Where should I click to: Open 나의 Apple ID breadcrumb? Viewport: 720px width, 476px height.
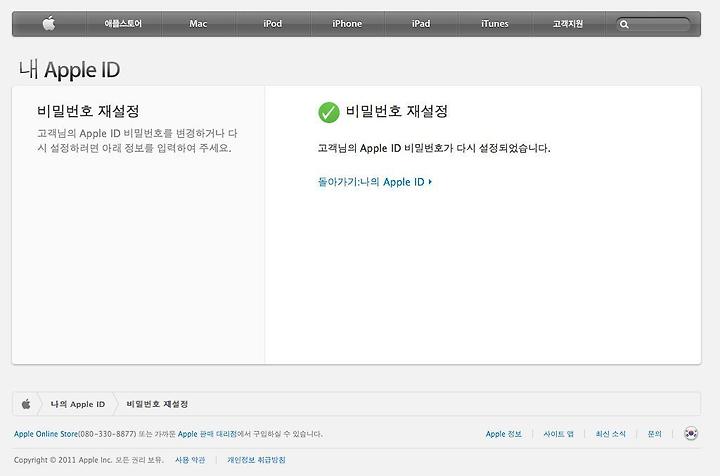coord(78,404)
